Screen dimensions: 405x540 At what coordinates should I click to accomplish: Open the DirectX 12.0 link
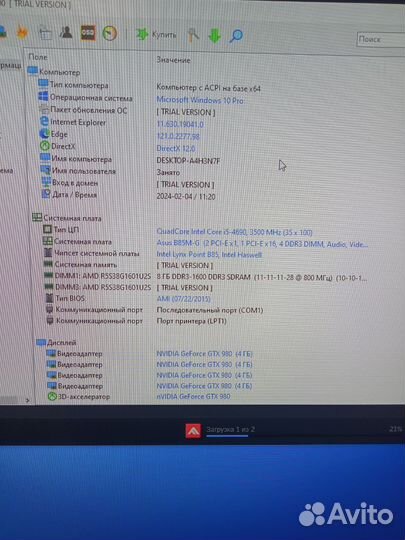176,148
